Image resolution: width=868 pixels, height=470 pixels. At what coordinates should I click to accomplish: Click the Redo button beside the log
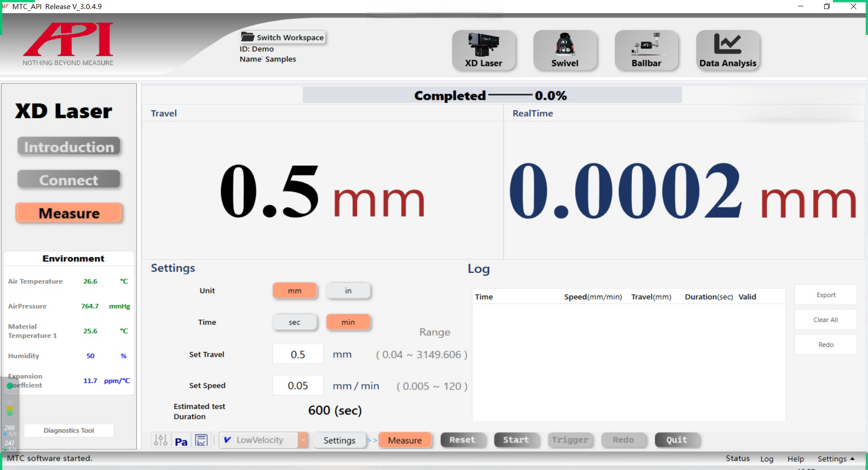click(x=826, y=344)
